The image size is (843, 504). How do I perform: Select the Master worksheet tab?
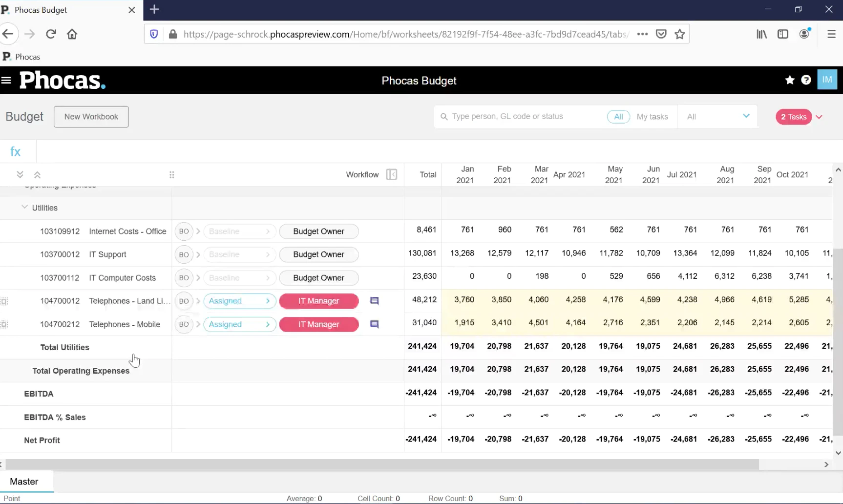pos(24,482)
